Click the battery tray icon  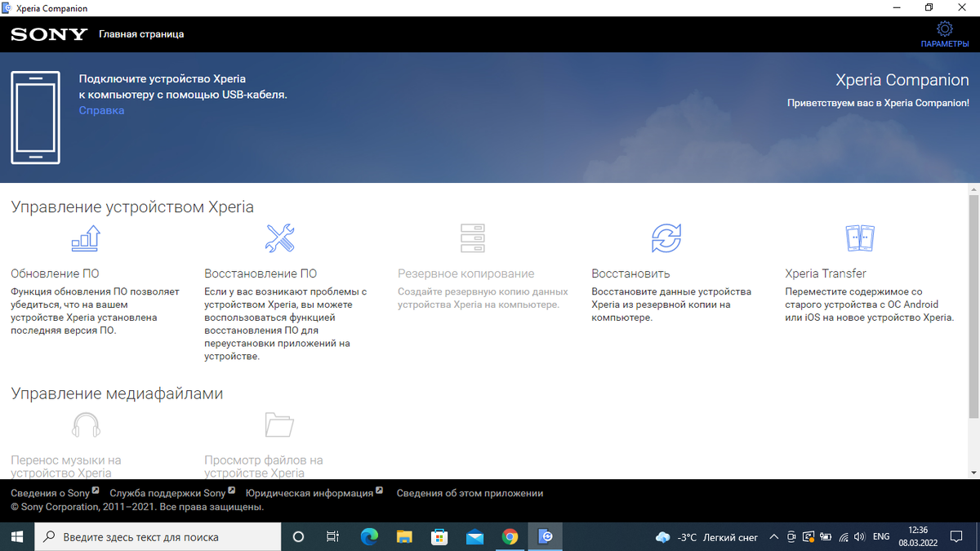pyautogui.click(x=825, y=537)
